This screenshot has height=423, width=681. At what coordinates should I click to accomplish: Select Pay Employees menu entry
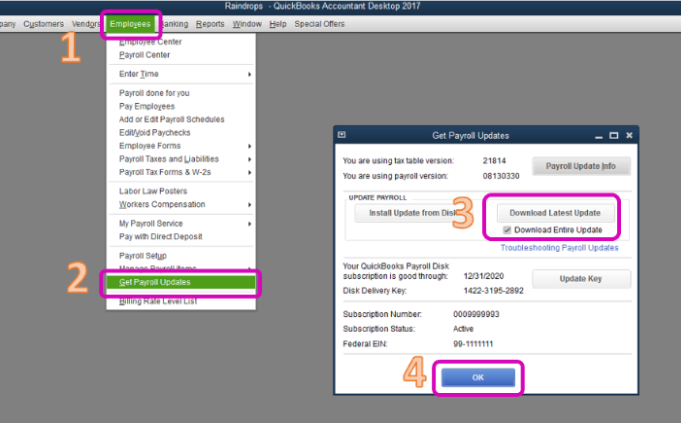(x=147, y=106)
